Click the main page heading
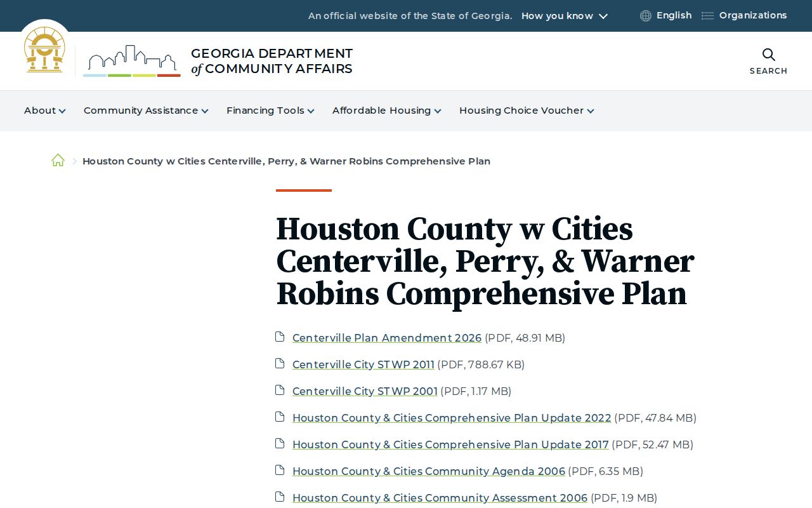The height and width of the screenshot is (508, 812). point(485,262)
